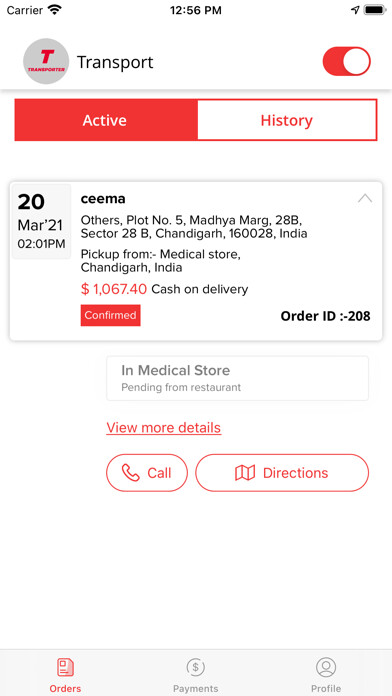Open the Payments dollar icon

click(x=195, y=667)
